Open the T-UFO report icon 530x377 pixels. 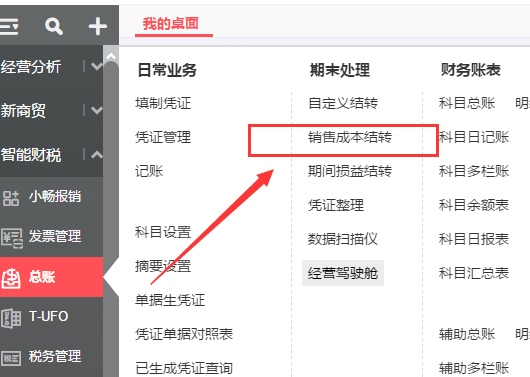click(11, 318)
